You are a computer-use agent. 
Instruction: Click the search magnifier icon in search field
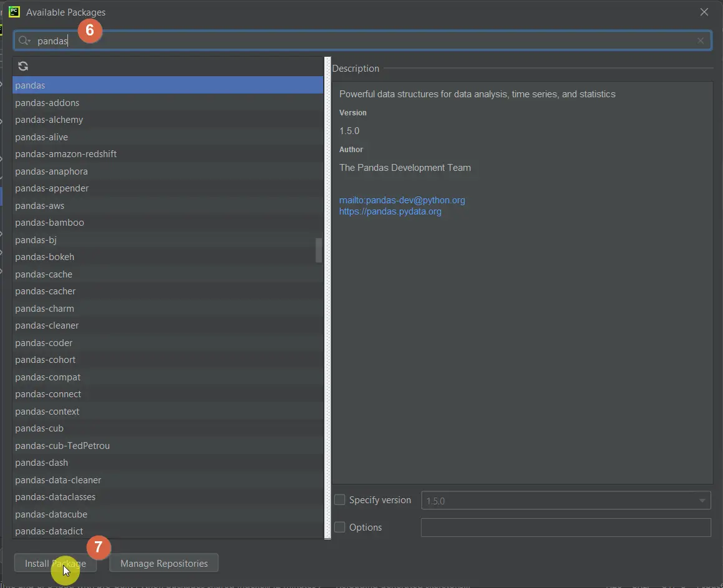pyautogui.click(x=24, y=41)
